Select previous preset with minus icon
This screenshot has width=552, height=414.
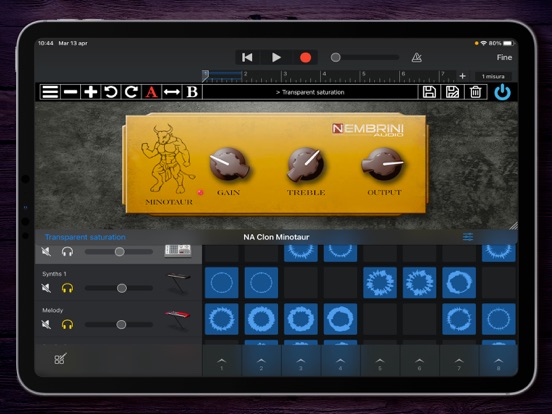tap(71, 92)
